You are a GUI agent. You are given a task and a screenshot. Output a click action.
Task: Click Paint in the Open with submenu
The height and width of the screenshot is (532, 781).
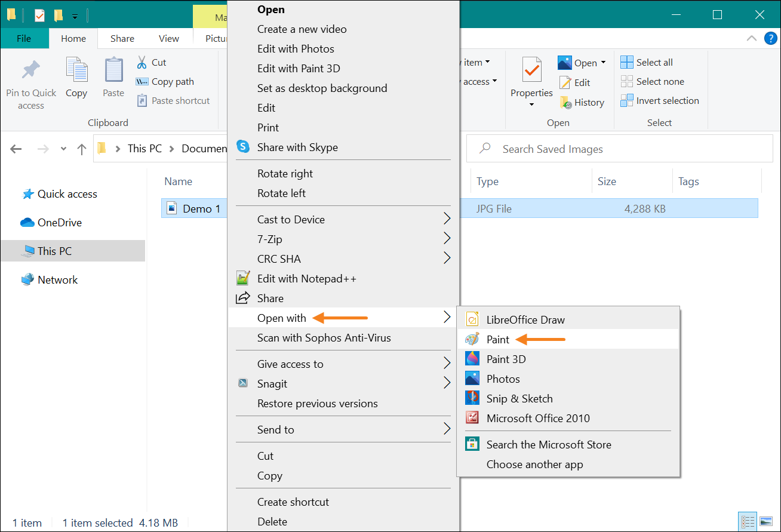[x=497, y=339]
